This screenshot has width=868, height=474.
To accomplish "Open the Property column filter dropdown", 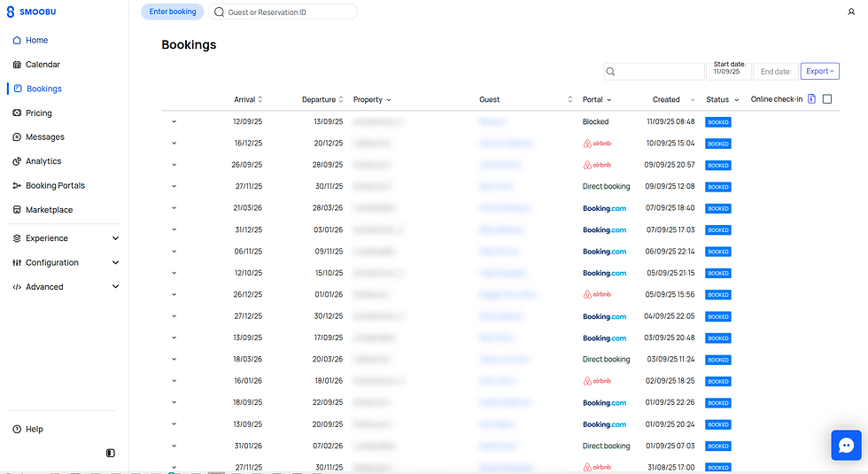I will 389,100.
